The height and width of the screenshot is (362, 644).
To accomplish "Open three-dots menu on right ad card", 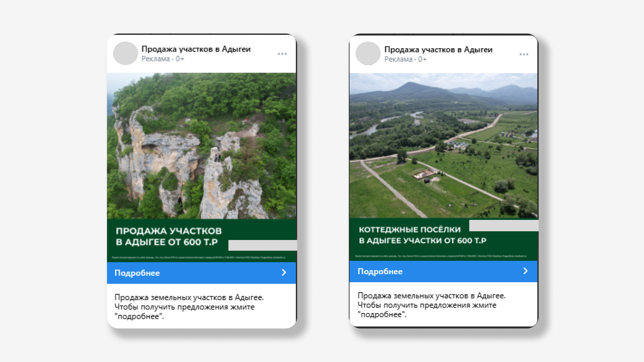I will coord(524,54).
